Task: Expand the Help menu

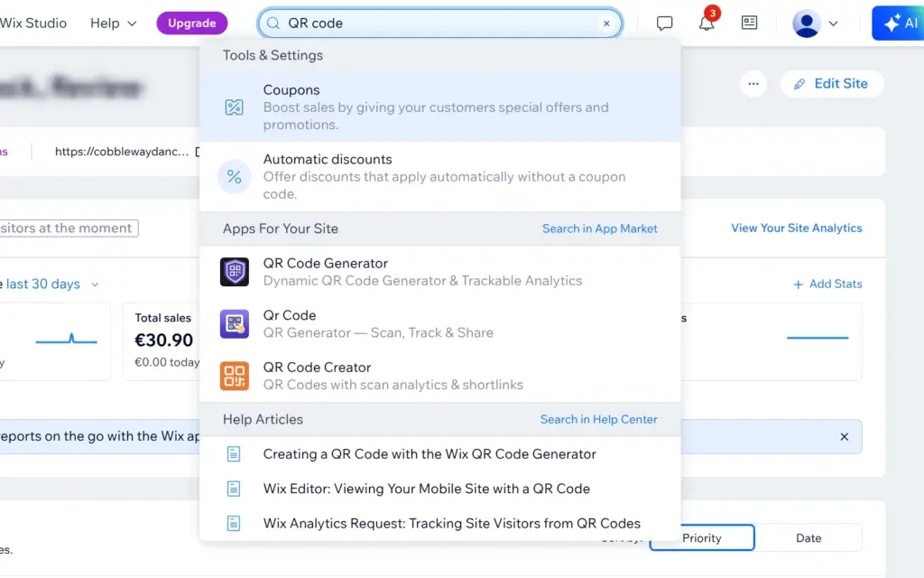Action: (x=113, y=23)
